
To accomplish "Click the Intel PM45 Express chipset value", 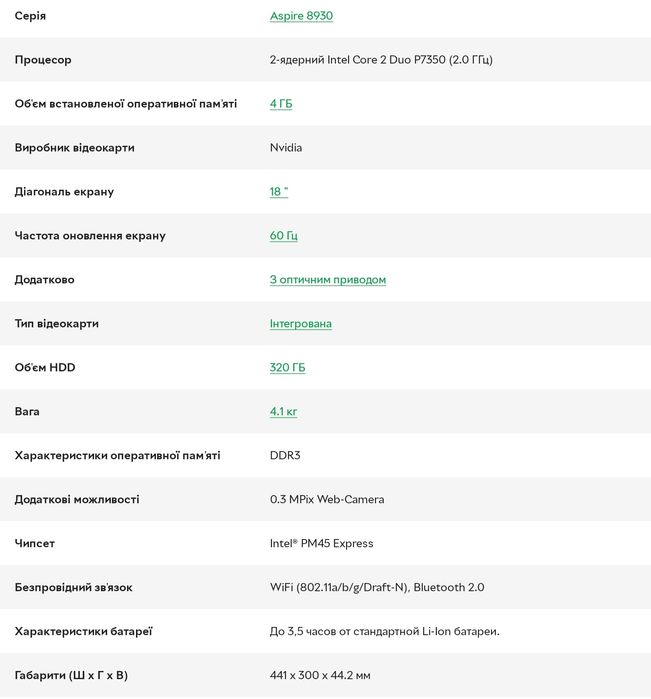I will (321, 543).
